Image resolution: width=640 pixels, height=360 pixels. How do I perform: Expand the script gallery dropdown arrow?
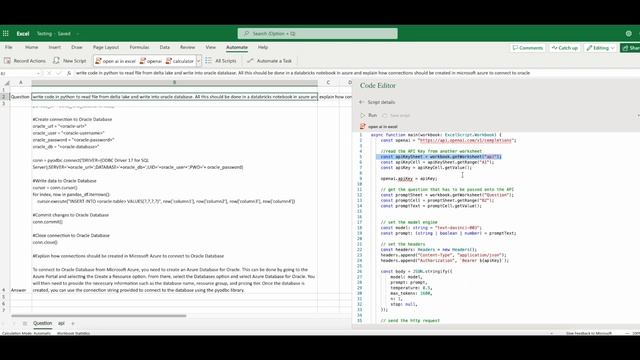click(x=198, y=61)
